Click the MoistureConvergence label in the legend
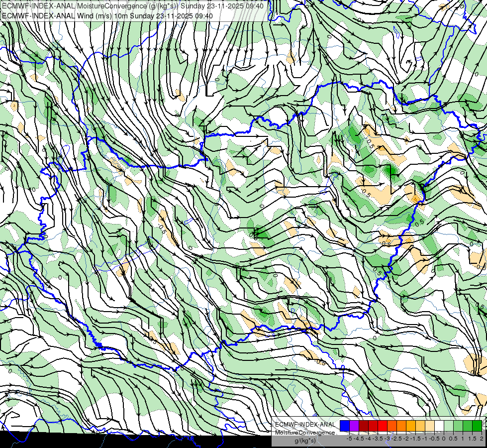The height and width of the screenshot is (448, 487). click(x=305, y=433)
